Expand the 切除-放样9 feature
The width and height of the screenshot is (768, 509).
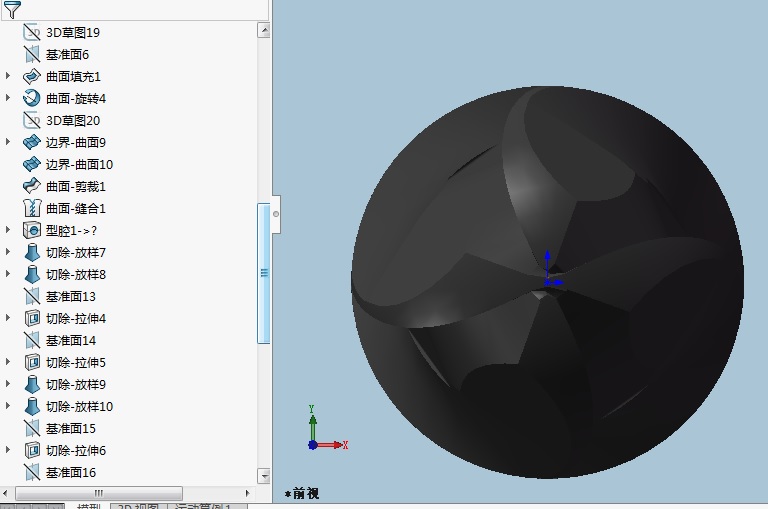pos(8,384)
